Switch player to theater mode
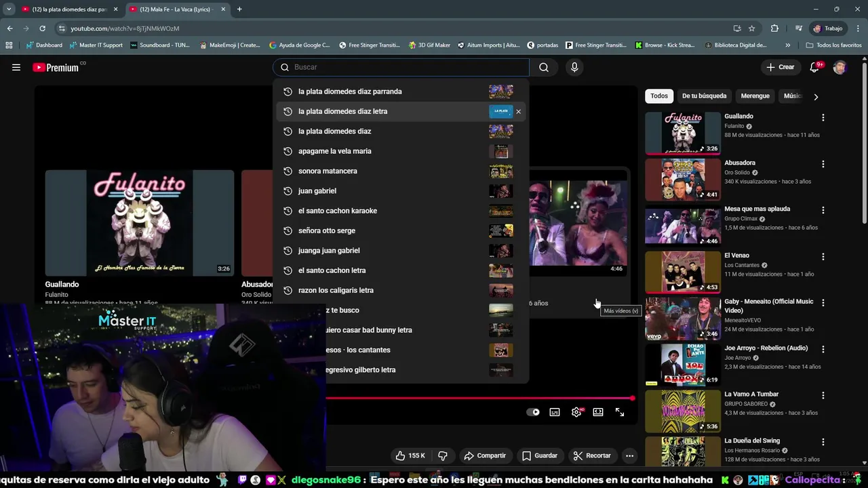This screenshot has width=868, height=488. tap(598, 412)
